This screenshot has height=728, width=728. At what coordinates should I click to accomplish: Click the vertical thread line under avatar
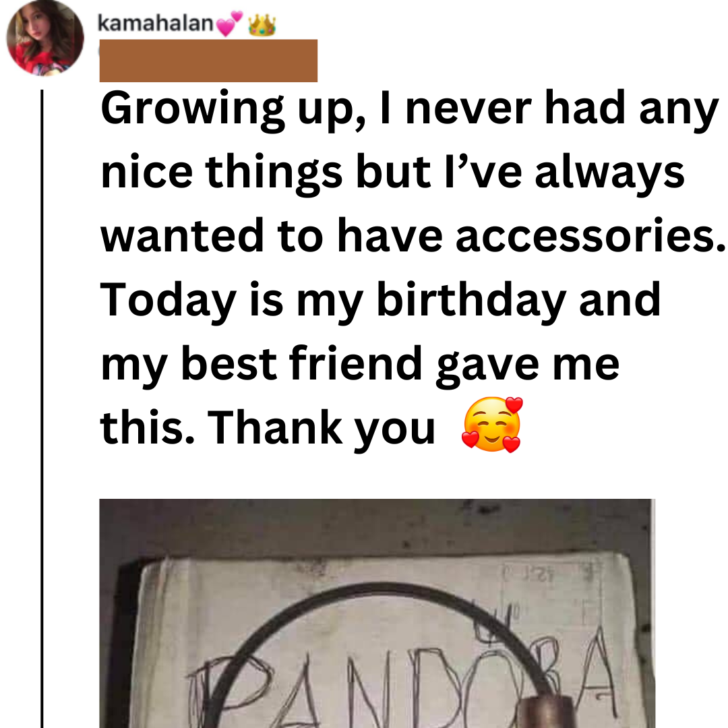coord(42,408)
